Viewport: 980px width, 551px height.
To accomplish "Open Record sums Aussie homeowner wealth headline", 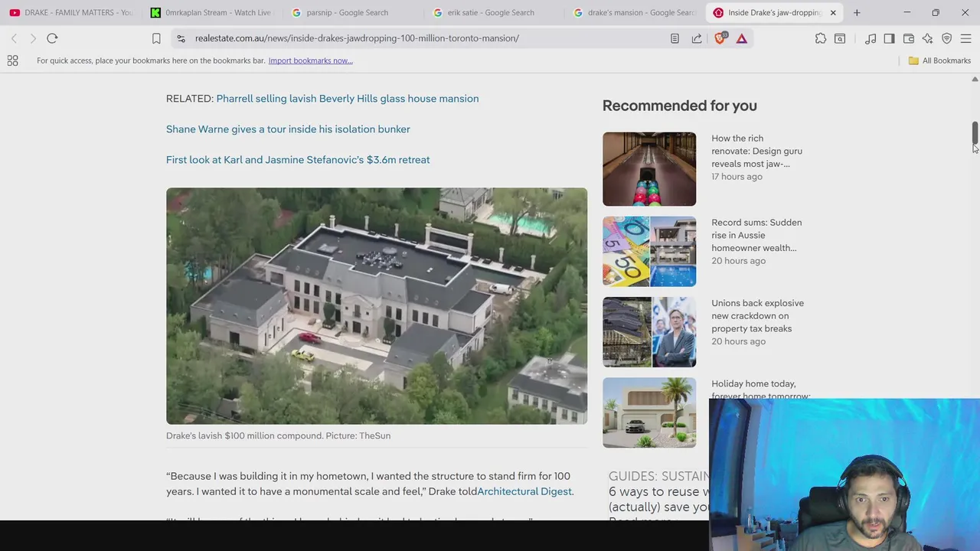I will pos(756,235).
